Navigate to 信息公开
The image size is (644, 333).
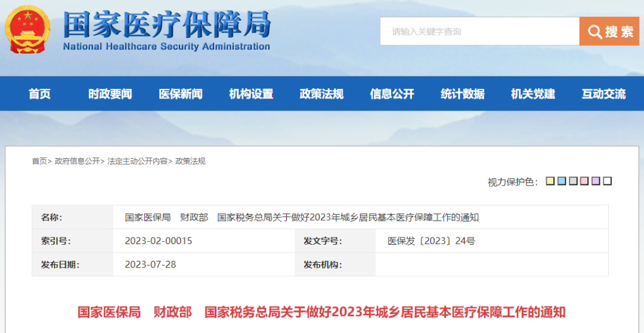tap(392, 94)
